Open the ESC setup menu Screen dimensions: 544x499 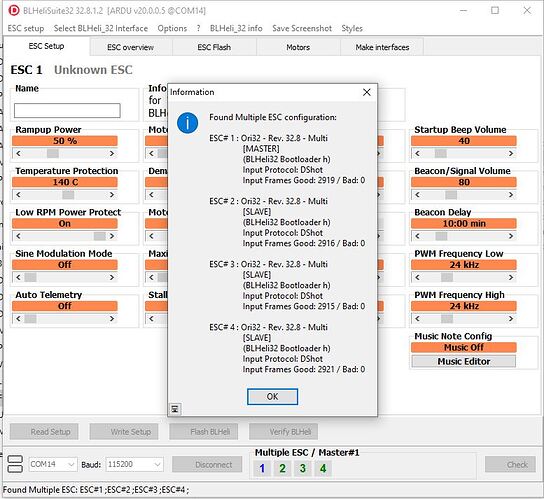click(x=26, y=28)
